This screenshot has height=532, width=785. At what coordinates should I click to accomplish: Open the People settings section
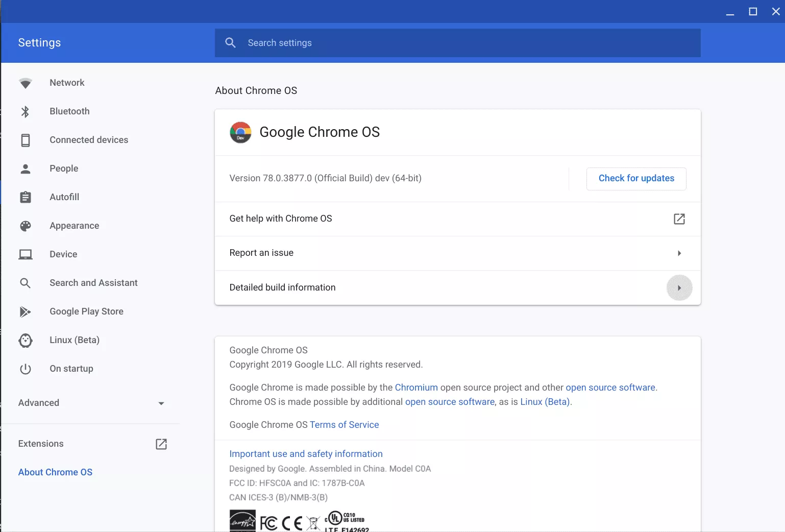pyautogui.click(x=64, y=168)
